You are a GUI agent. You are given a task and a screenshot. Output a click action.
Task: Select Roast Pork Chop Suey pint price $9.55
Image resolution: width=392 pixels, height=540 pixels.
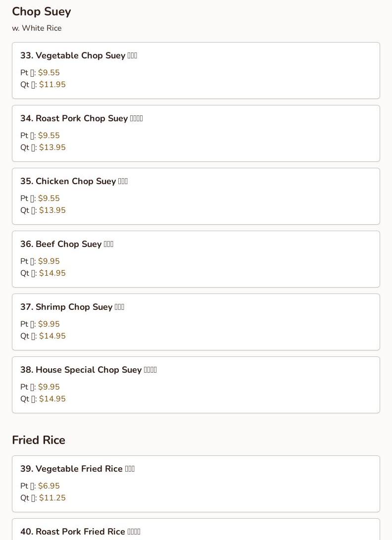(x=49, y=136)
